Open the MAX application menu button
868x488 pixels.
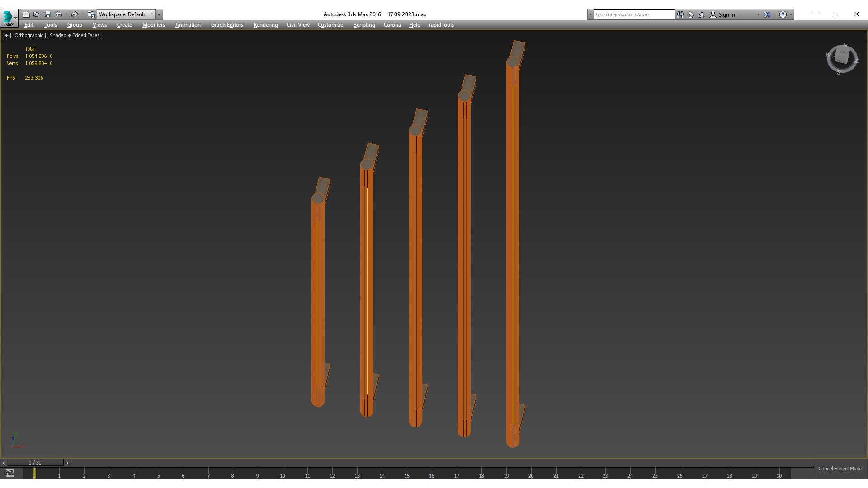pos(9,18)
